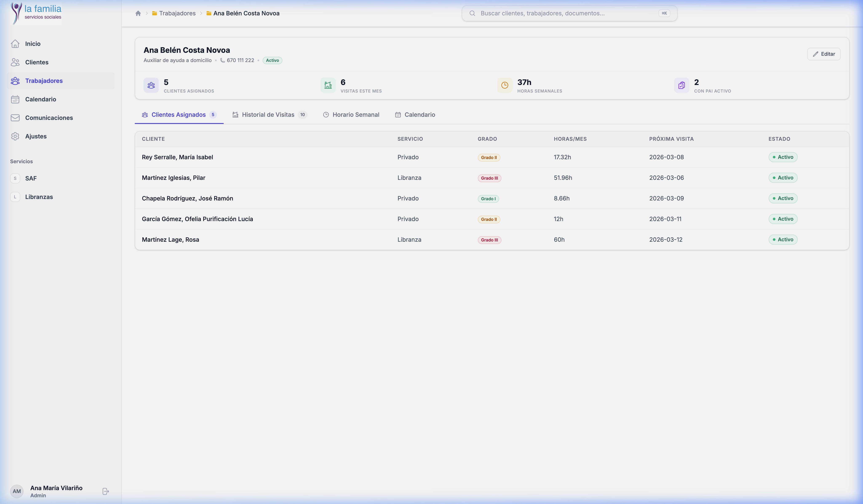Open client Martínez Iglesias, Pilar row
This screenshot has height=504, width=863.
[173, 178]
